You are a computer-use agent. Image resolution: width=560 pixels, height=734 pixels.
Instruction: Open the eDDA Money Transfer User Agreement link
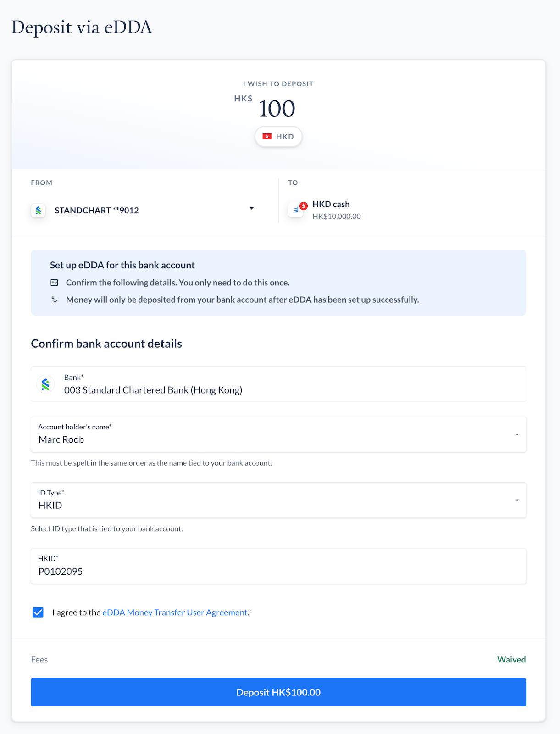point(175,612)
